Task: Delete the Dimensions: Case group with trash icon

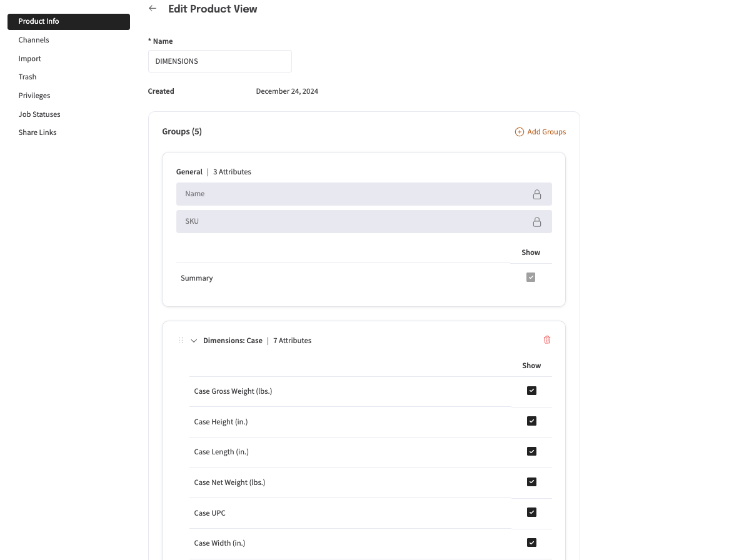Action: click(547, 340)
